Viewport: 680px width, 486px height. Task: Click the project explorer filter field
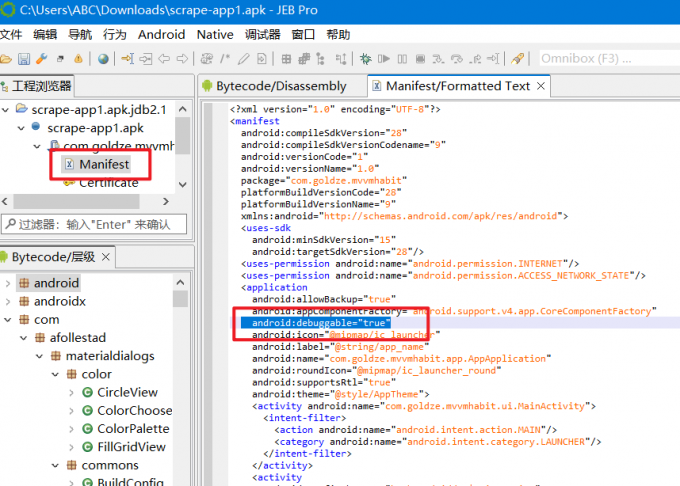[x=93, y=224]
